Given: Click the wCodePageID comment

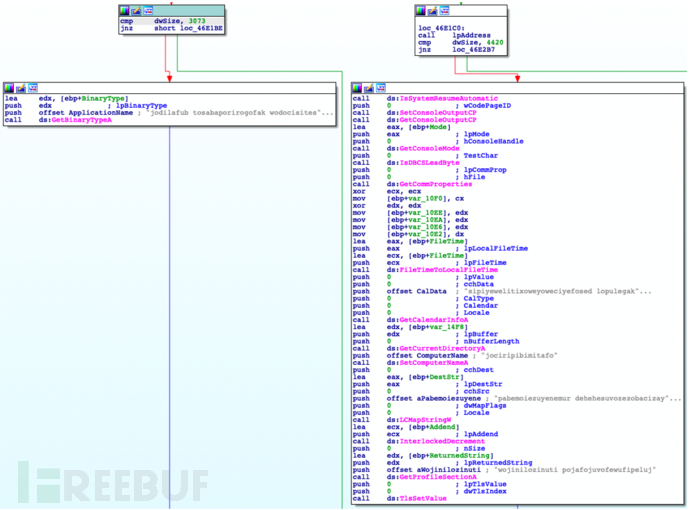Looking at the screenshot, I should click(487, 106).
